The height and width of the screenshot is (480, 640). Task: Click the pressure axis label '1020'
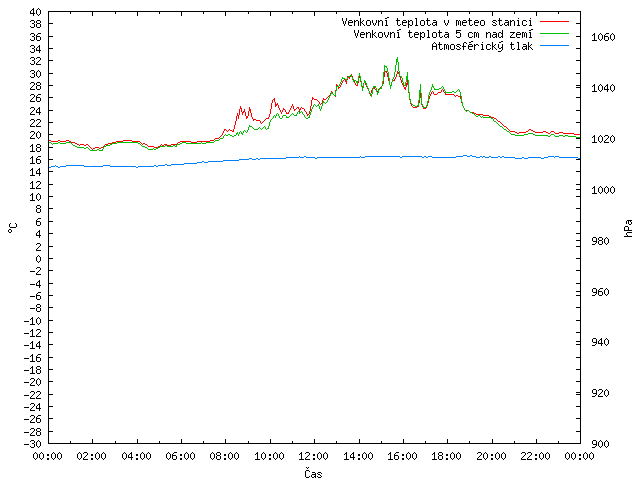[x=603, y=139]
